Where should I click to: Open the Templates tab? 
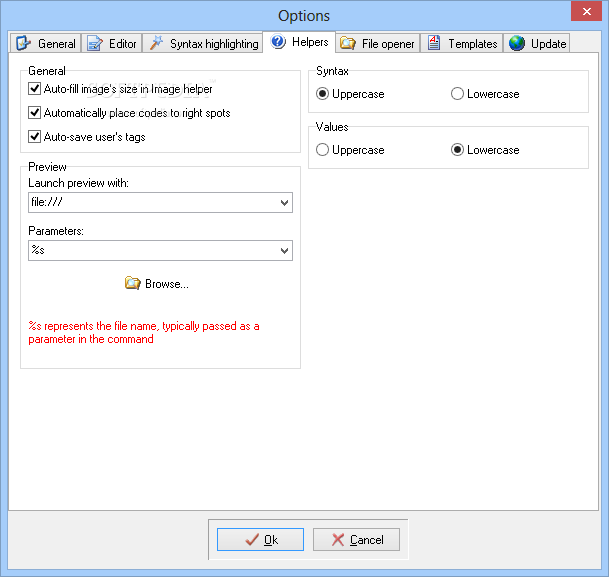(x=462, y=43)
